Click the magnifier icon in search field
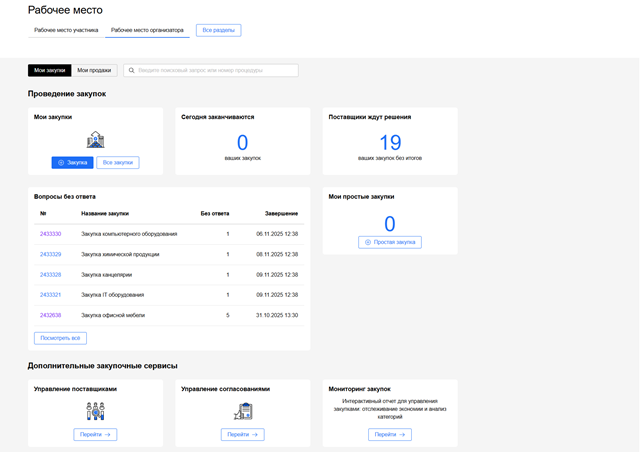This screenshot has height=452, width=640. (x=132, y=71)
